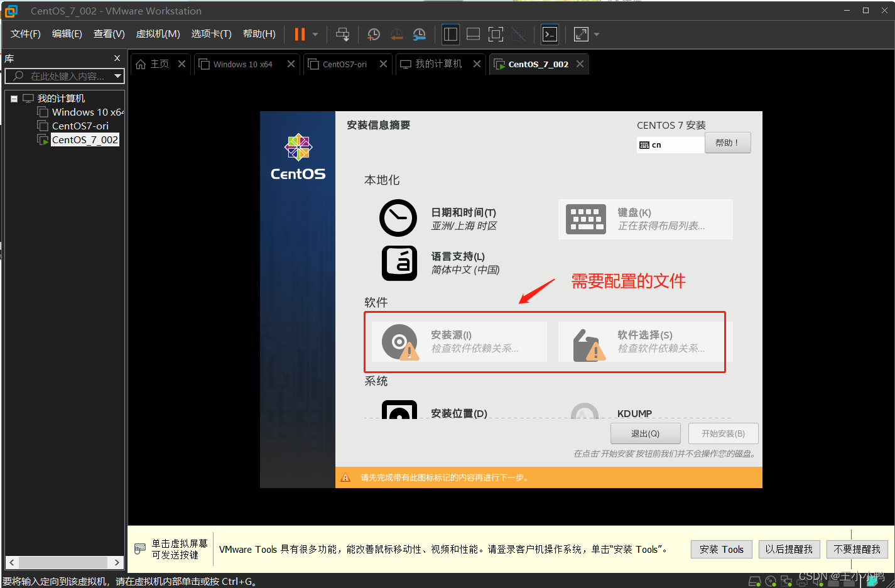
Task: Close the CentOS7-ori tab
Action: tap(383, 64)
